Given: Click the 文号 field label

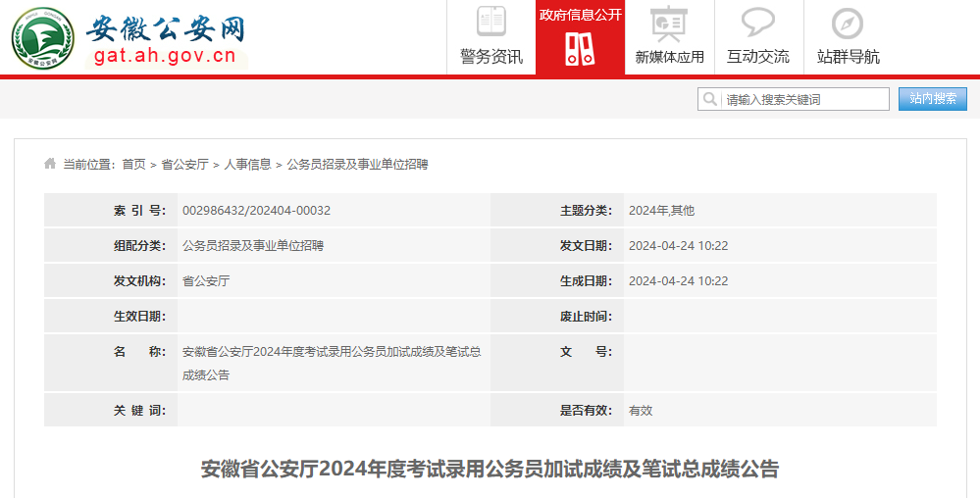Looking at the screenshot, I should (x=586, y=352).
